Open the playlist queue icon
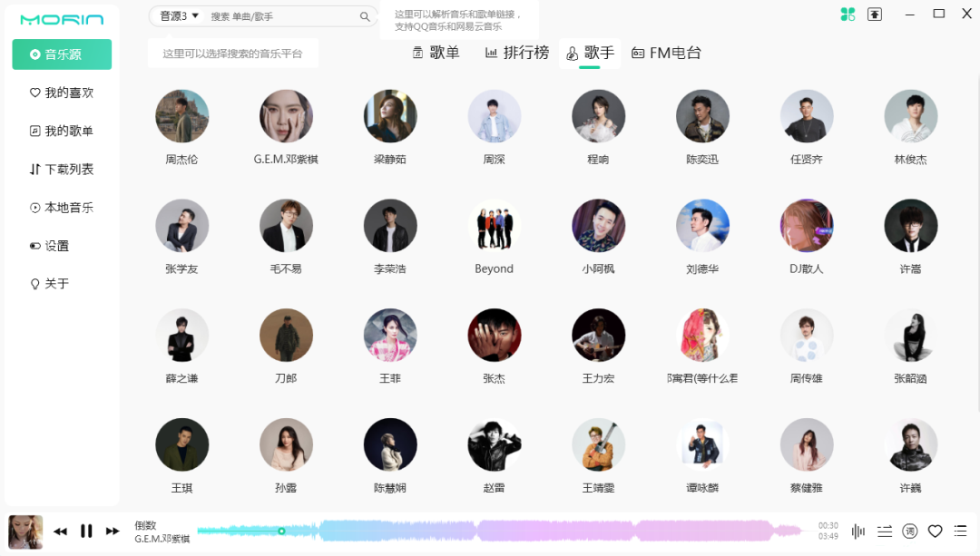 pyautogui.click(x=960, y=531)
